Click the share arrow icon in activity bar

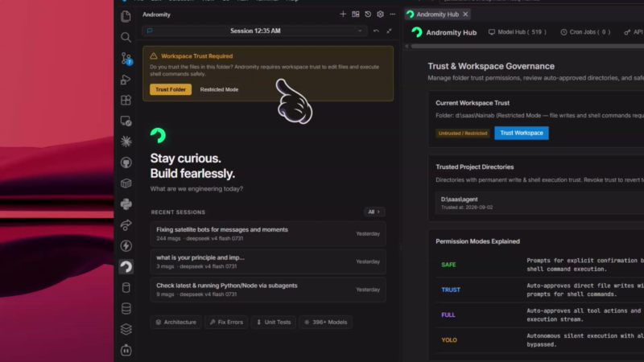pos(126,225)
